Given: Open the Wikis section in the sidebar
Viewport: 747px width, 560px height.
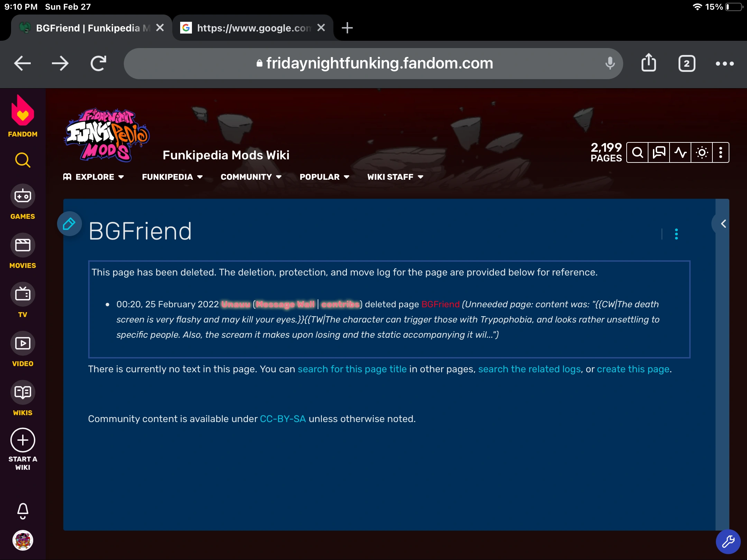Looking at the screenshot, I should 22,392.
